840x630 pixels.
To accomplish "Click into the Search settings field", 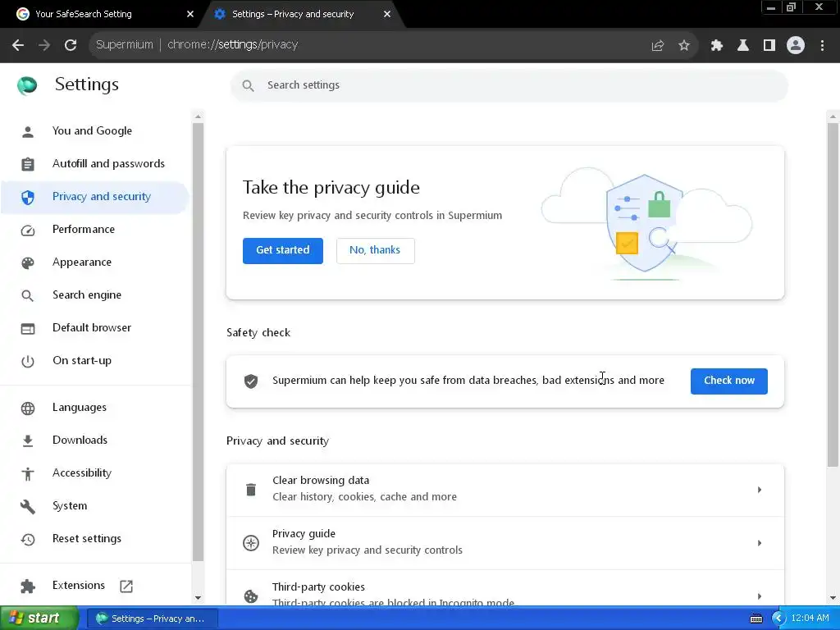I will point(509,85).
